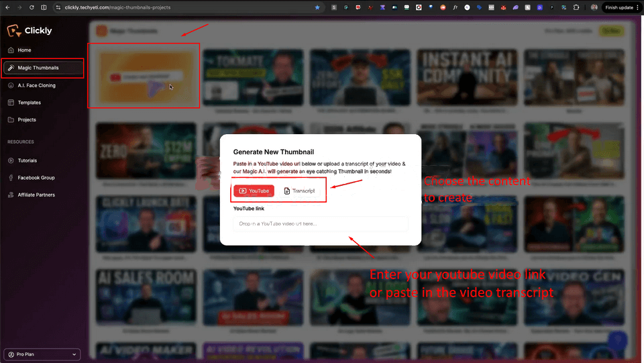Reload the page with refresh icon
Viewport: 644px width, 363px height.
32,7
